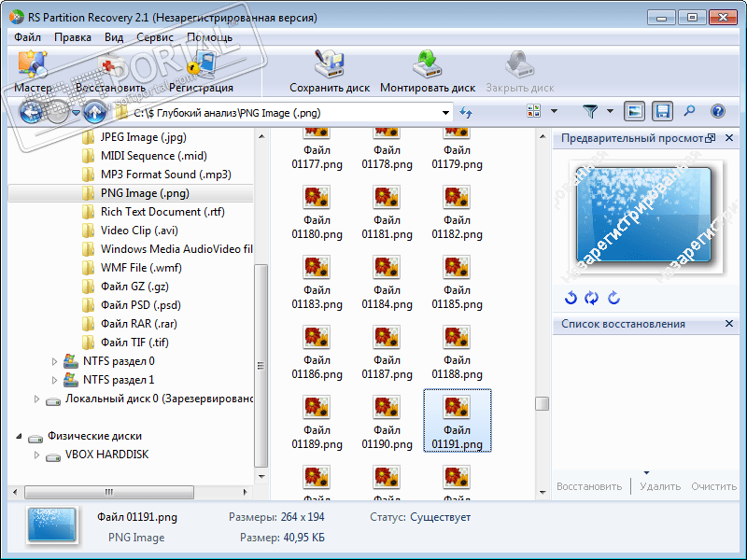Open the filter options dropdown arrow
This screenshot has height=560, width=747.
coord(611,111)
